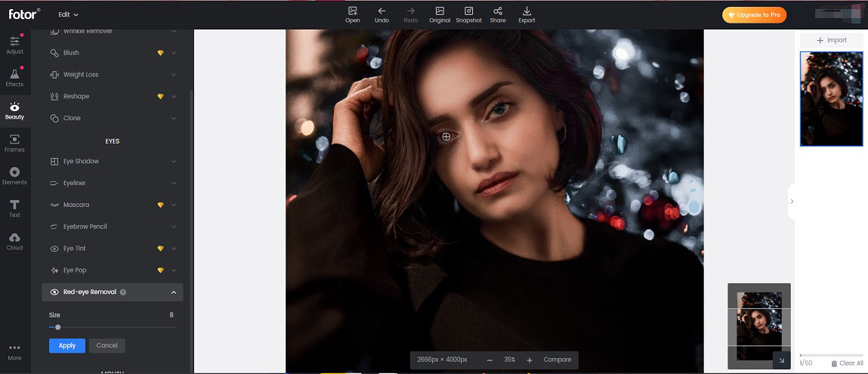Click the Compare button

click(558, 360)
